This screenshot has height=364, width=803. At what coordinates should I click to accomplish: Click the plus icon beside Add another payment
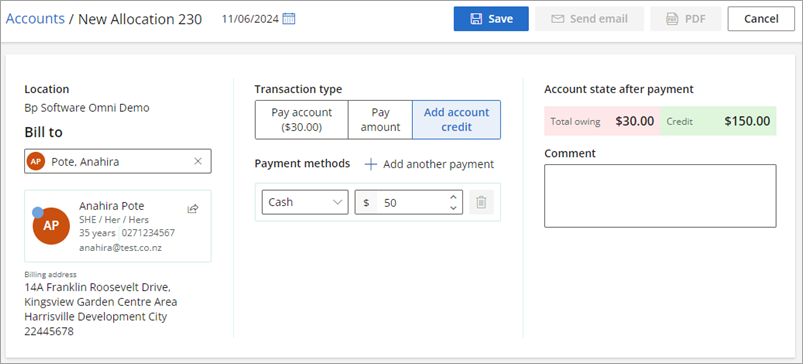[x=370, y=164]
